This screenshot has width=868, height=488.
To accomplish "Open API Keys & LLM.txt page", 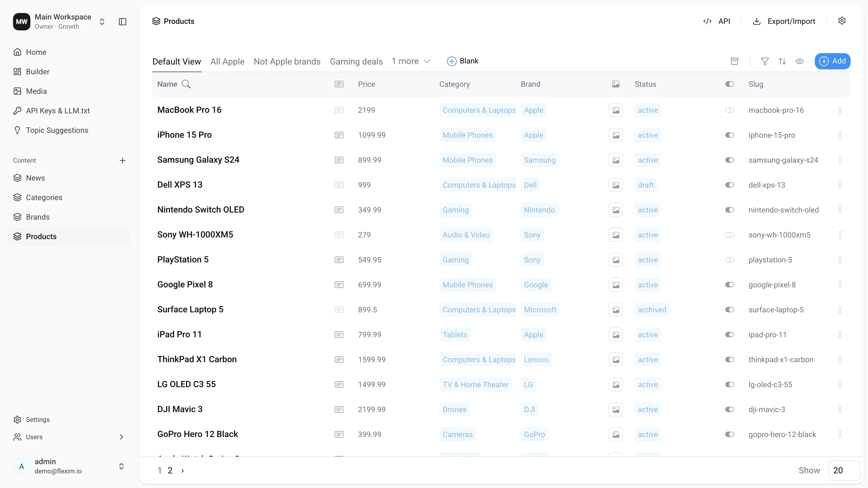I will (58, 110).
